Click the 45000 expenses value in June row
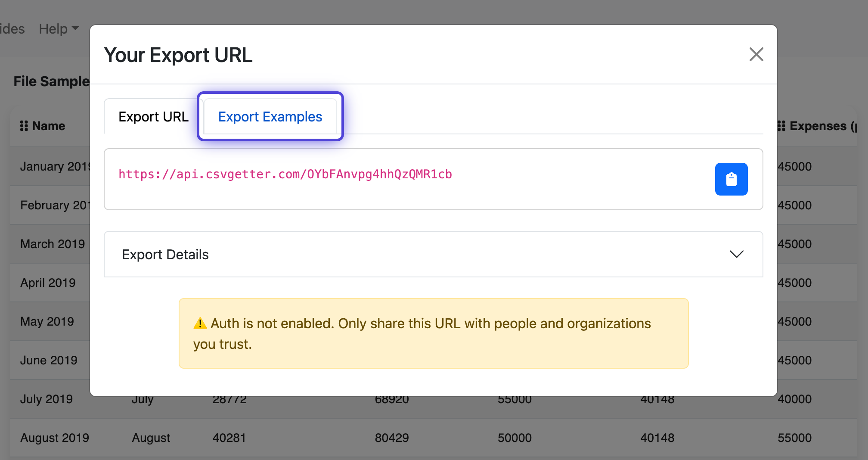 tap(794, 360)
